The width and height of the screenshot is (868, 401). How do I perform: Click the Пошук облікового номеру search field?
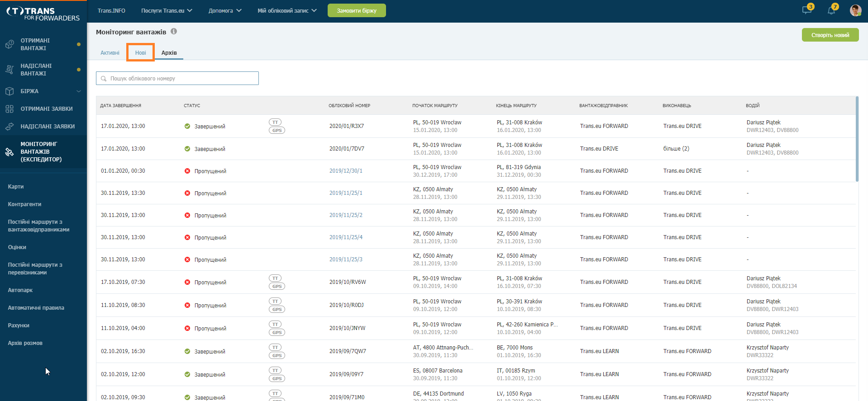coord(177,78)
